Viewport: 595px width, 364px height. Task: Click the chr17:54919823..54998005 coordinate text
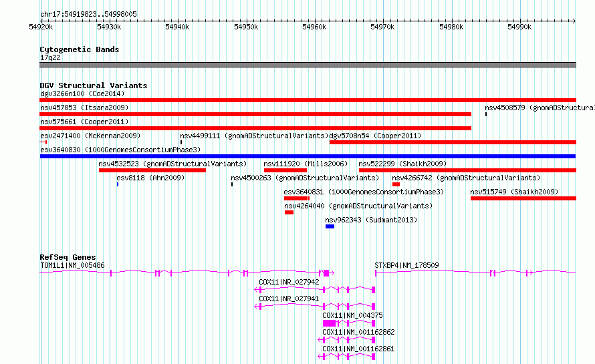coord(88,14)
